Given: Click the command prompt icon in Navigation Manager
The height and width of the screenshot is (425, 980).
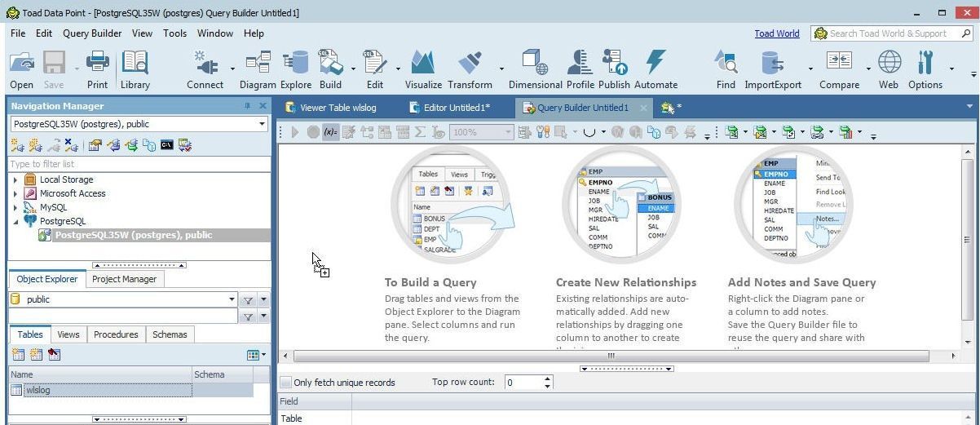Looking at the screenshot, I should [167, 145].
